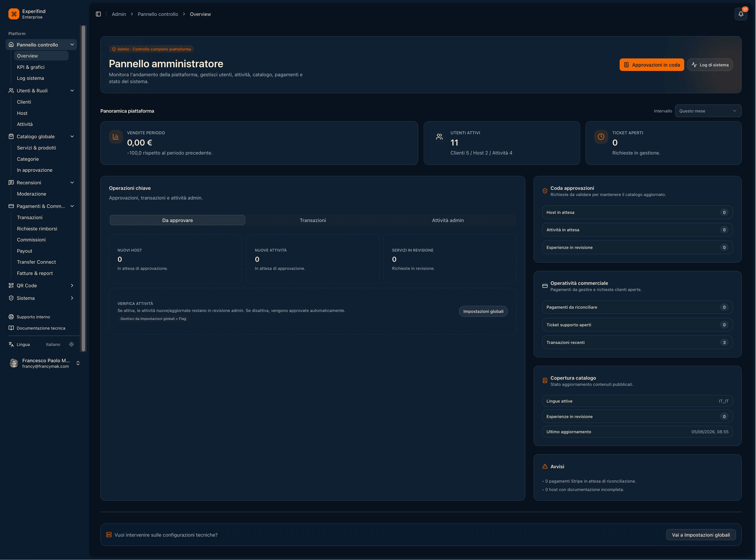The width and height of the screenshot is (756, 560).
Task: Open the Pagamenti da riconciliare row
Action: 637,307
